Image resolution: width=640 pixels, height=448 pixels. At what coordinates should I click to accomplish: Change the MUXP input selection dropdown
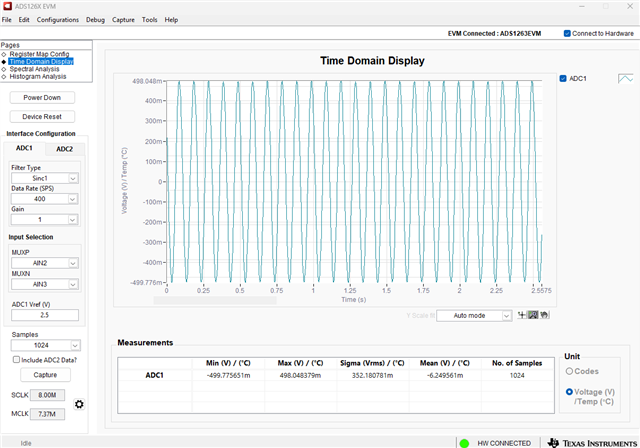(44, 263)
